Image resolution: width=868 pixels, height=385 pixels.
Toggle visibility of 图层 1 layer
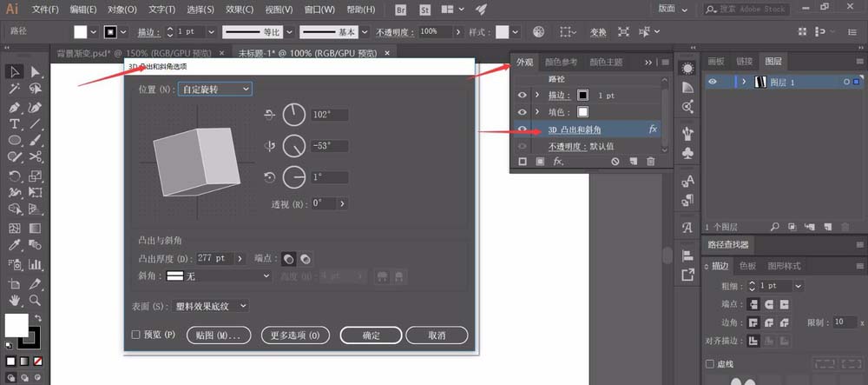[713, 82]
